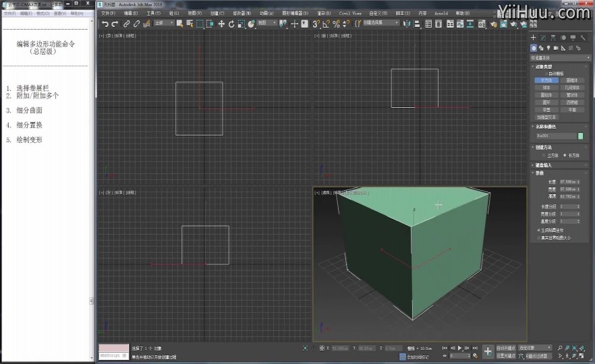Collapse the Creation Method rollout
Image resolution: width=595 pixels, height=364 pixels.
point(544,148)
